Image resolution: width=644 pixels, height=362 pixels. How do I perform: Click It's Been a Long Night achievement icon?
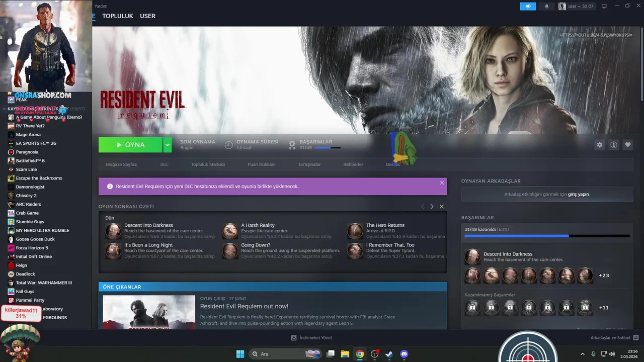pos(113,251)
